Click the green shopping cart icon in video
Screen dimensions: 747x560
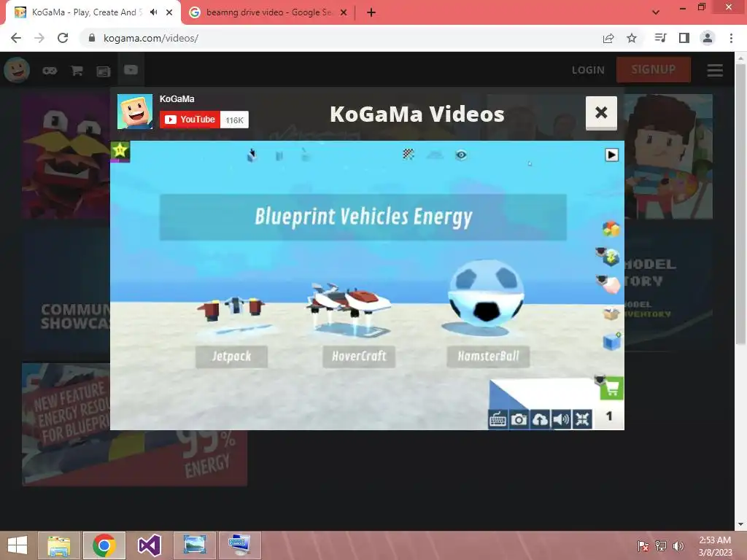[x=612, y=389]
